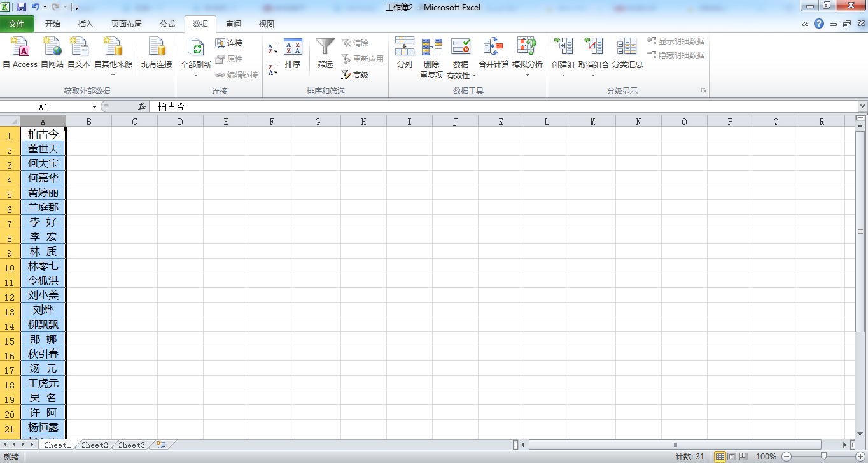Viewport: 868px width, 463px height.
Task: Switch to Sheet2 worksheet tab
Action: [94, 445]
